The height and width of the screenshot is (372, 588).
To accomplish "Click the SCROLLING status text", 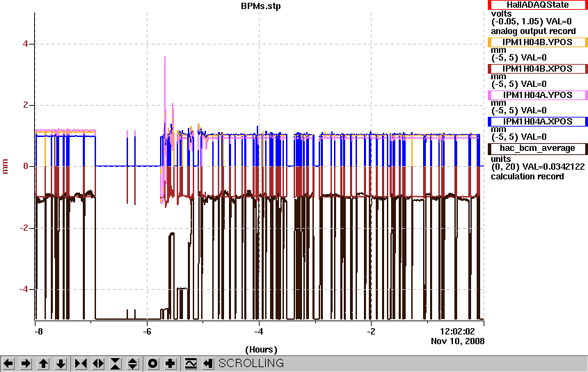I will coord(251,364).
